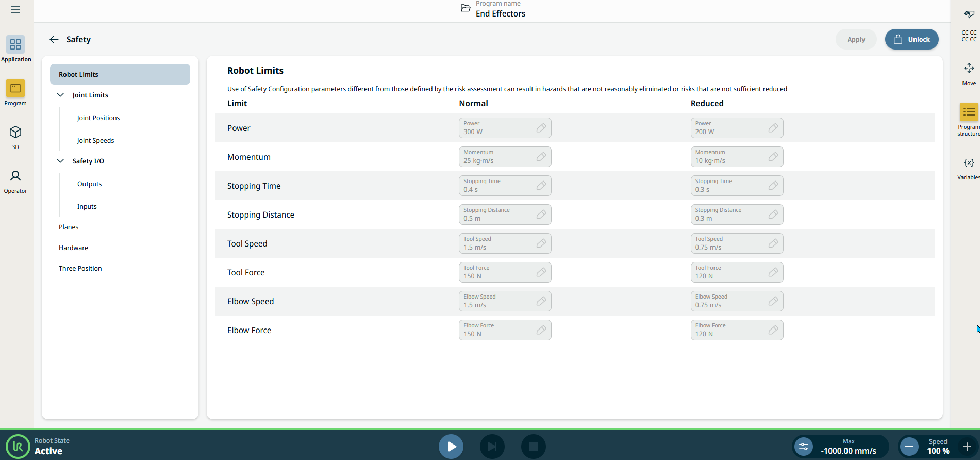The image size is (980, 460).
Task: Decrease speed with the minus button
Action: tap(909, 447)
